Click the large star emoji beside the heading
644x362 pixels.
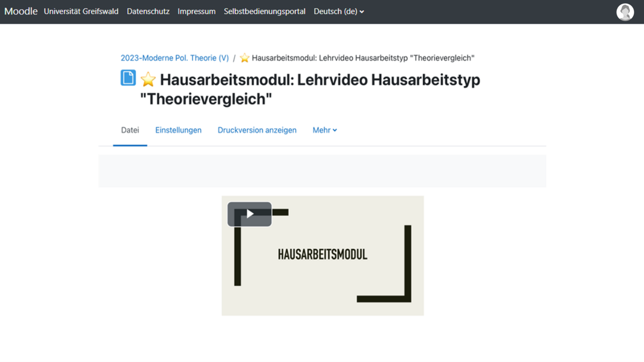coord(148,80)
